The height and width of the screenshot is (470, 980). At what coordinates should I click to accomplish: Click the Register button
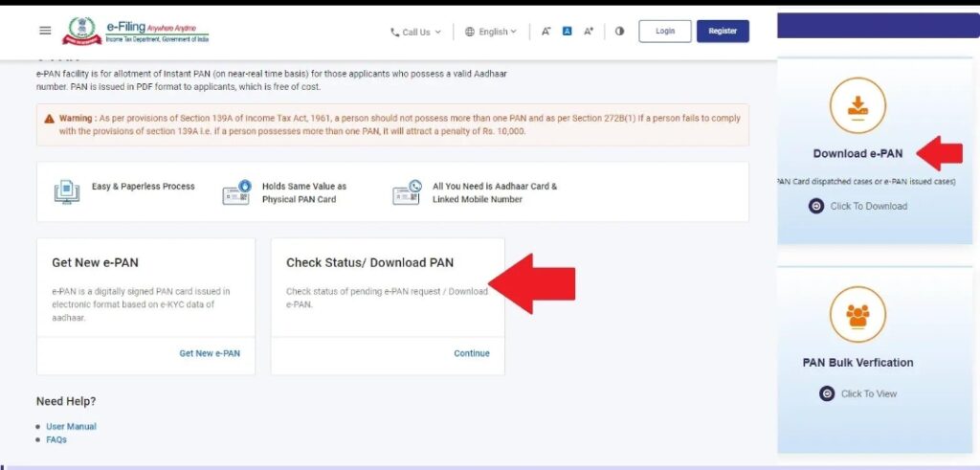click(x=723, y=32)
